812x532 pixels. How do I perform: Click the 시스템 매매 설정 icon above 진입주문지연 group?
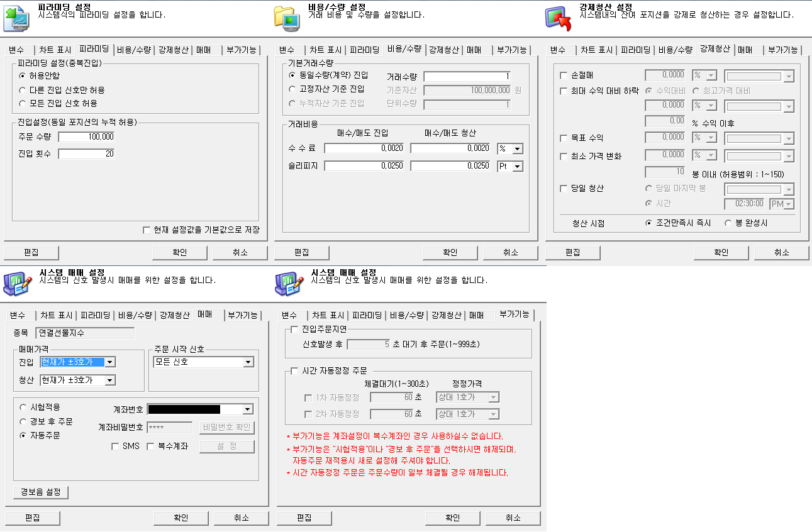click(289, 283)
